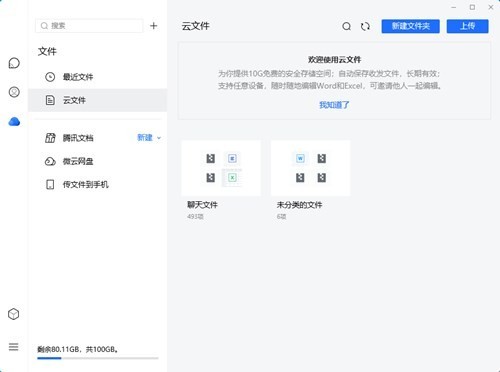500x372 pixels.
Task: Click the plus icon beside search box
Action: point(153,26)
